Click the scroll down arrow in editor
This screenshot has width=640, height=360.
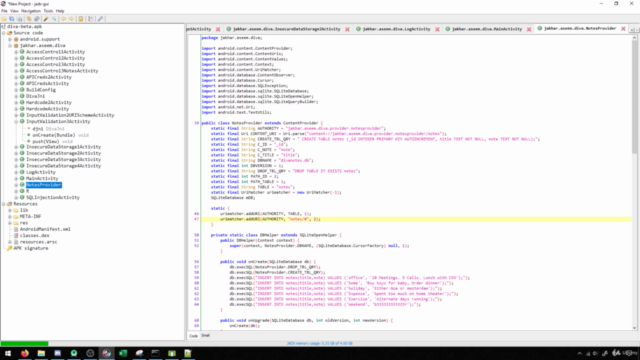[x=634, y=328]
